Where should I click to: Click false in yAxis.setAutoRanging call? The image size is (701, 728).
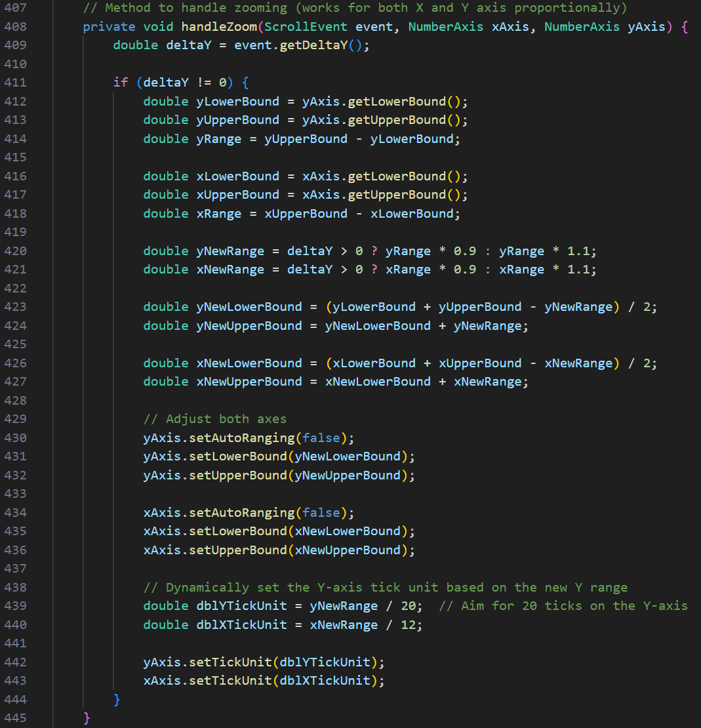coord(321,438)
